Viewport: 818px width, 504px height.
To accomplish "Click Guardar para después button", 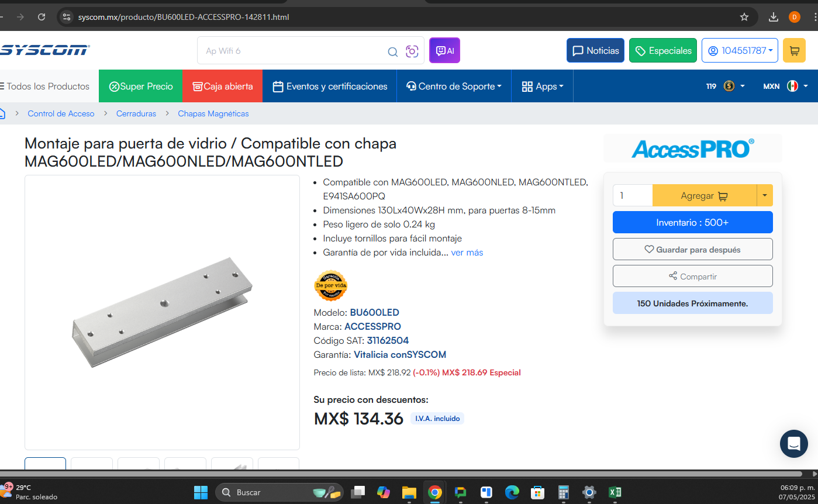I will (692, 249).
